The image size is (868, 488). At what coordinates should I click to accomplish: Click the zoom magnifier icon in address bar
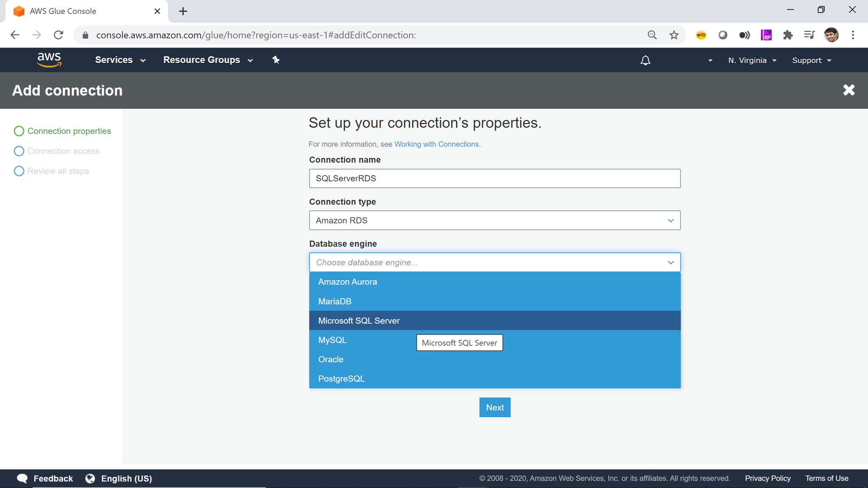pos(652,35)
